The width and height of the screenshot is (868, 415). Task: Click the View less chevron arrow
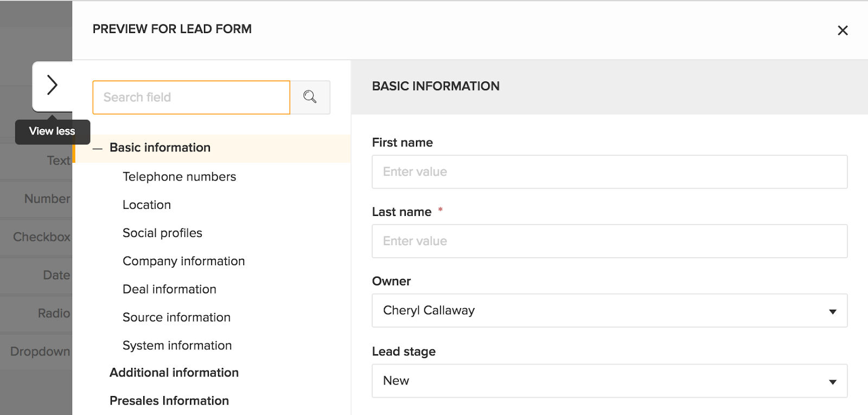(x=52, y=85)
